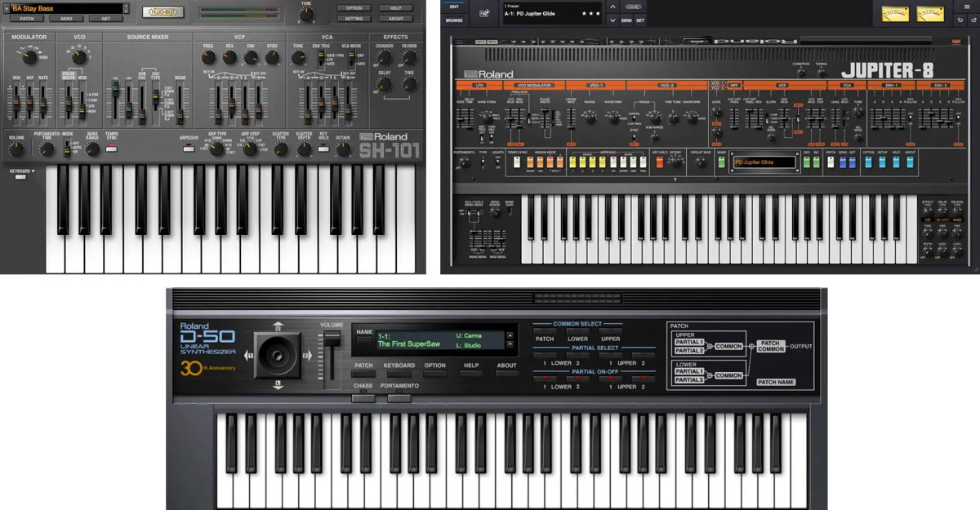Click the SH-101 Arp Step knob
Screen dimensions: 980x510
pyautogui.click(x=250, y=149)
